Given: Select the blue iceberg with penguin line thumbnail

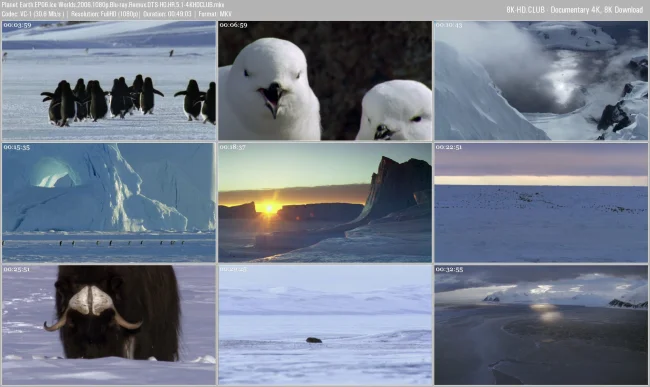Looking at the screenshot, I should 109,203.
